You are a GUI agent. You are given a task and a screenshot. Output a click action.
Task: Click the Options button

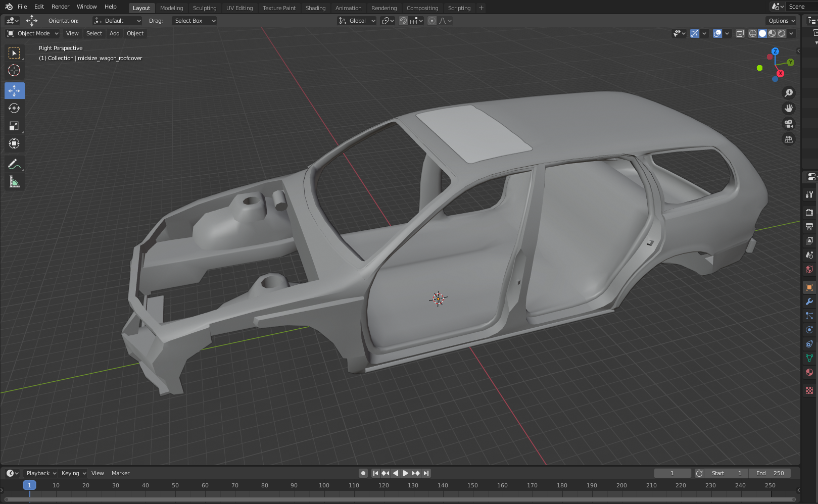tap(781, 21)
